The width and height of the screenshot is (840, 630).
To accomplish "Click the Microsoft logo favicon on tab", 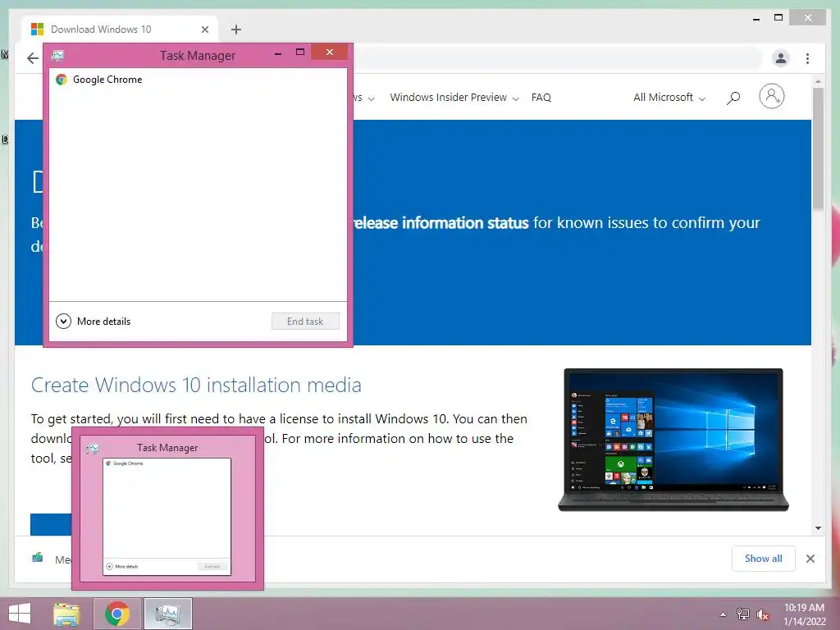I will tap(37, 30).
